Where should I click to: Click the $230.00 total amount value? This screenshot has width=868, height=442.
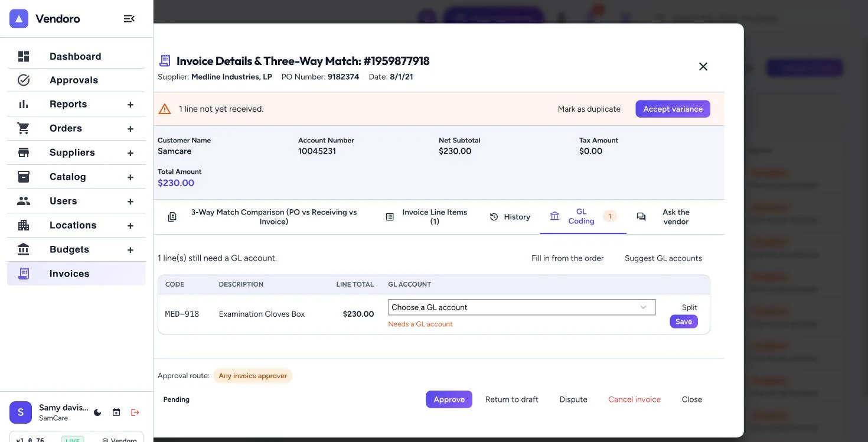click(x=176, y=183)
